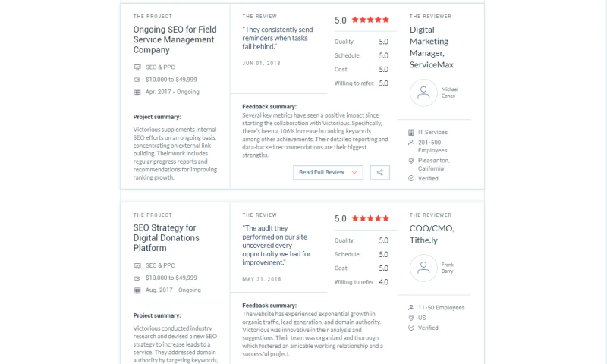
Task: Open SEO Strategy for Digital Donations Platform title
Action: 165,238
